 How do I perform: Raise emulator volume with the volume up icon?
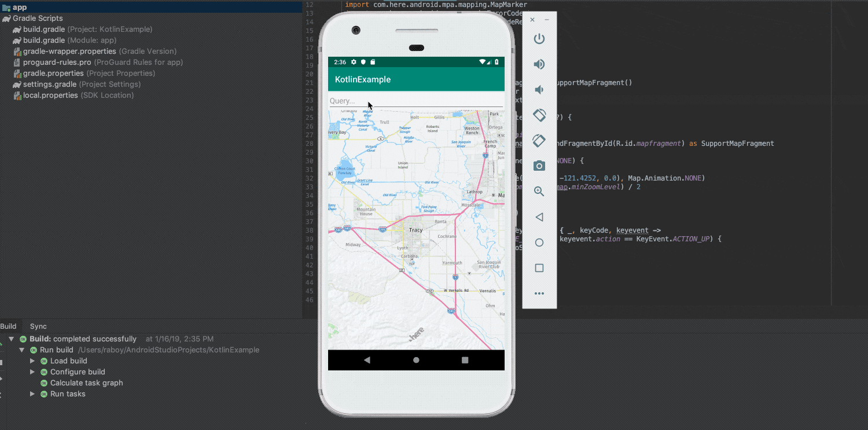coord(539,64)
